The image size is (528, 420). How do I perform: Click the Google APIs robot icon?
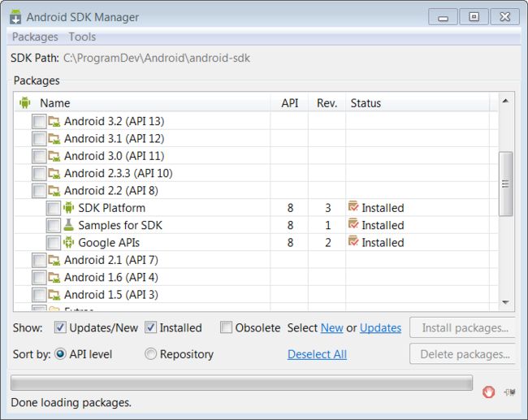coord(69,243)
